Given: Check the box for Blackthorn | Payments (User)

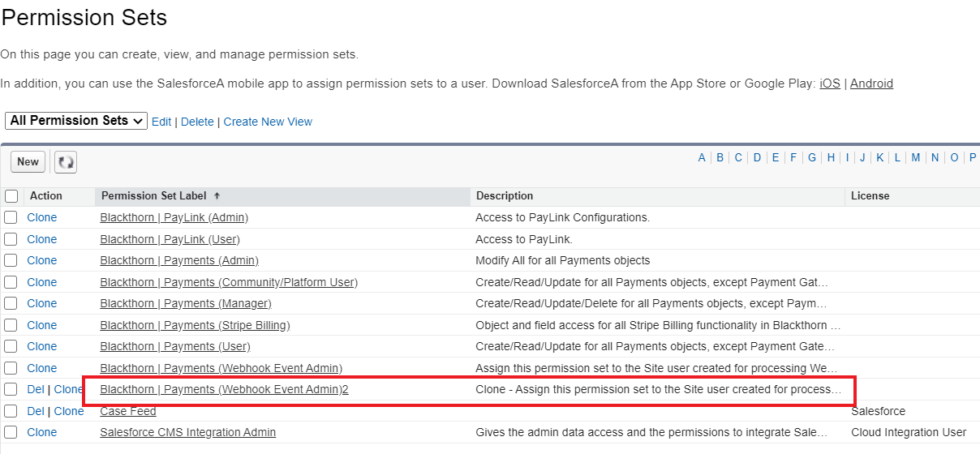Looking at the screenshot, I should [11, 346].
